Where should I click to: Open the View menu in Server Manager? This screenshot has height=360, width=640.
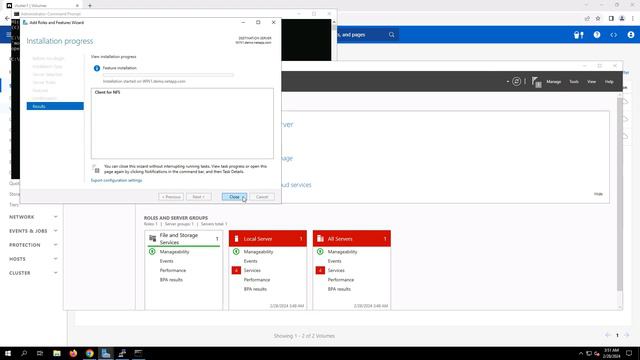pos(591,82)
